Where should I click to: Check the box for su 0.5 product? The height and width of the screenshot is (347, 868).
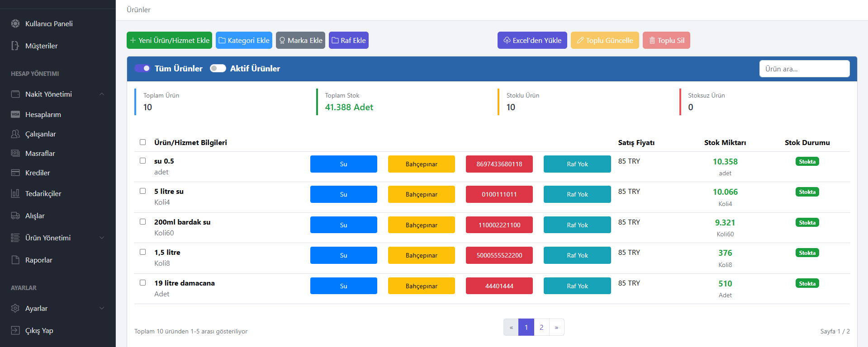pos(143,161)
